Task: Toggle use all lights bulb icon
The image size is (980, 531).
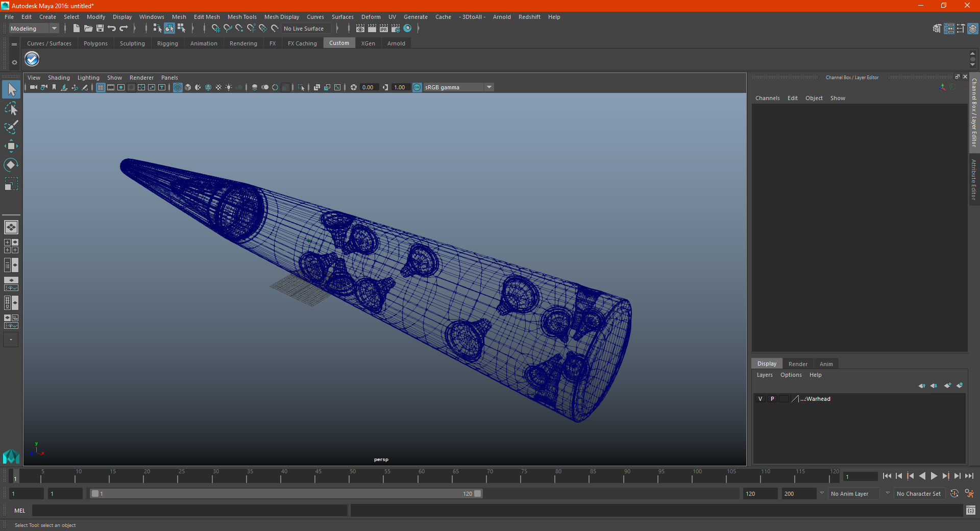Action: [x=229, y=87]
